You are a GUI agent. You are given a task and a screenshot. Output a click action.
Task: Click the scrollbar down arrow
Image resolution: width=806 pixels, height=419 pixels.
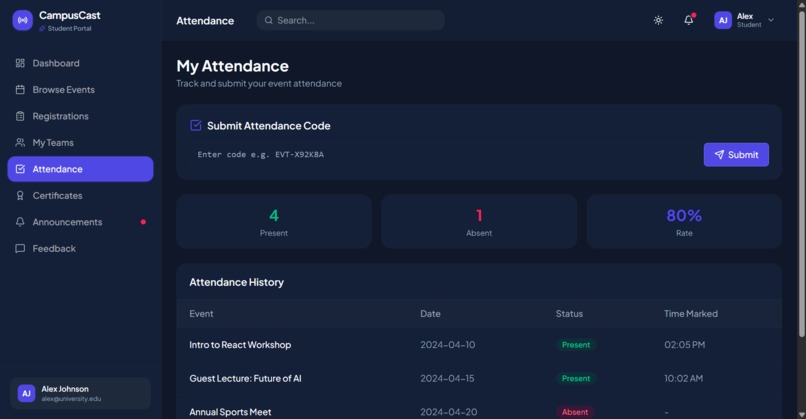click(801, 414)
